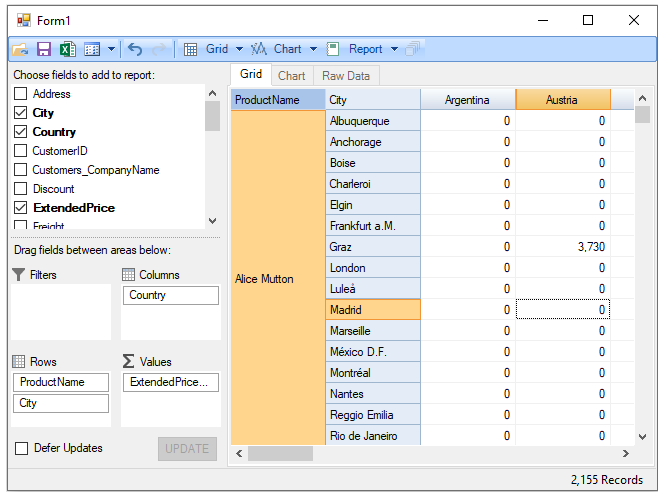663x496 pixels.
Task: Switch to the Chart tab
Action: pyautogui.click(x=292, y=75)
